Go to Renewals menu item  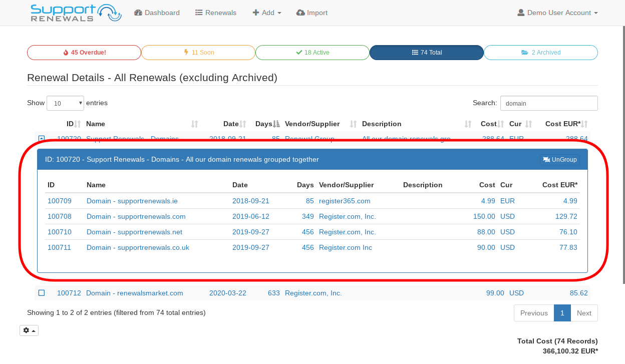point(215,13)
